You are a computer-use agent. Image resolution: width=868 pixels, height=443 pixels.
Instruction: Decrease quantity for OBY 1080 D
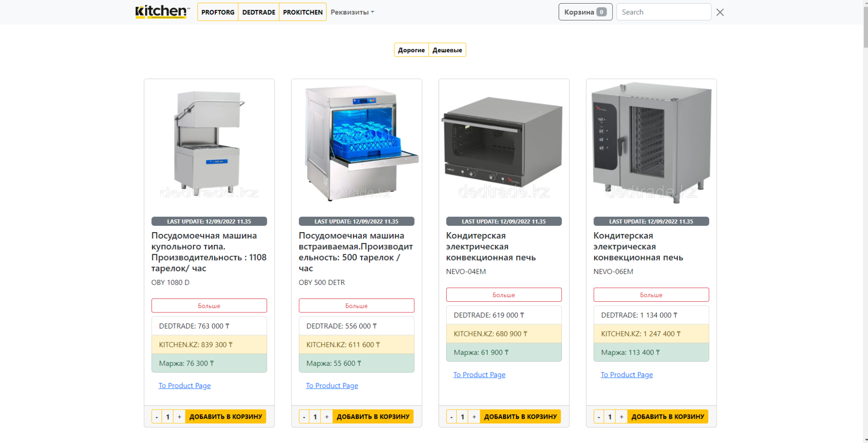click(157, 417)
